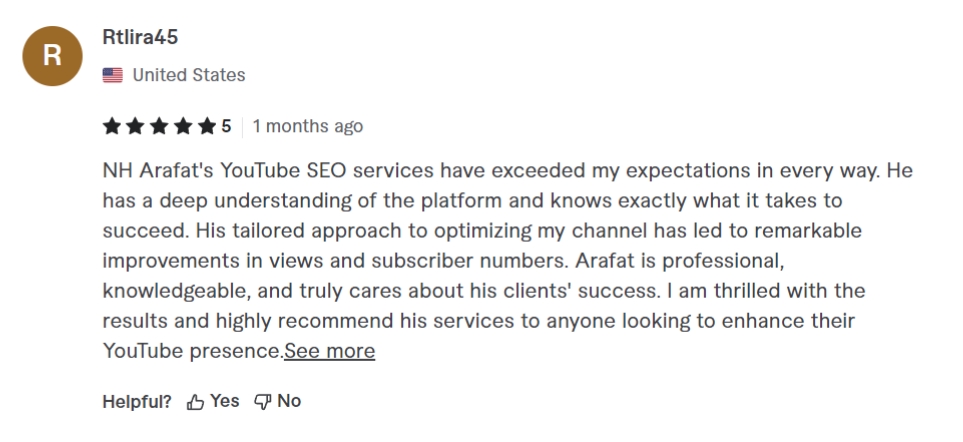Click the fifth rating star
963x442 pixels.
(207, 126)
